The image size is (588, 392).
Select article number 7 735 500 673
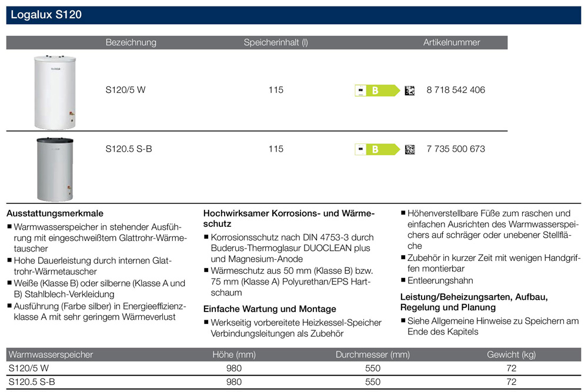point(456,149)
